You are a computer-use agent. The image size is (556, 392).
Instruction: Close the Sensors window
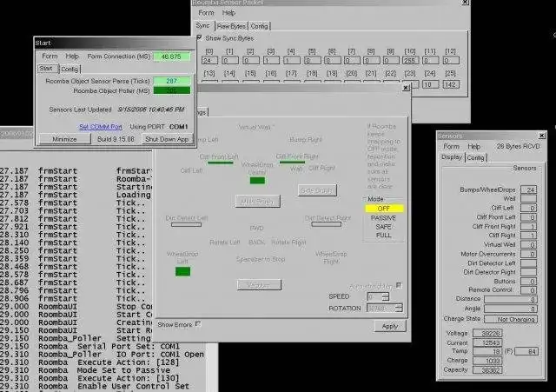point(542,136)
